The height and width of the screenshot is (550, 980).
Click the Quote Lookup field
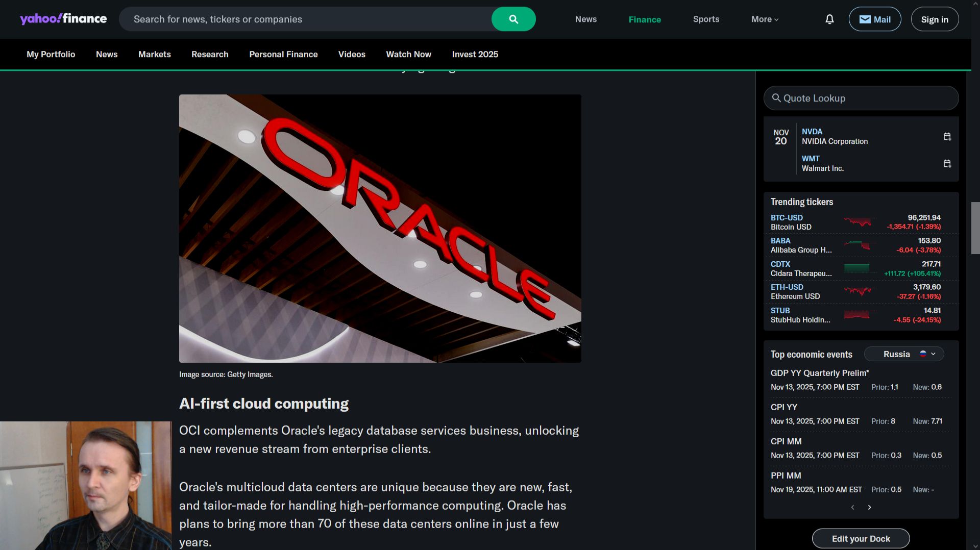pyautogui.click(x=861, y=98)
